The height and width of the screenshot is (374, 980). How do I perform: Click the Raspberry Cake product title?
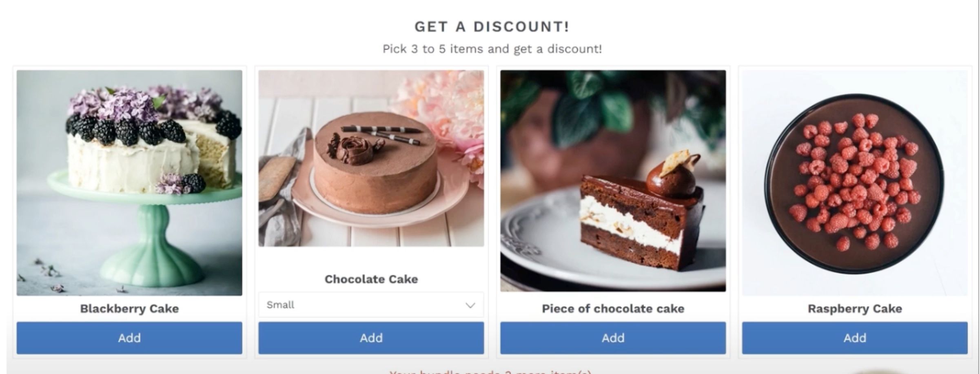click(855, 309)
